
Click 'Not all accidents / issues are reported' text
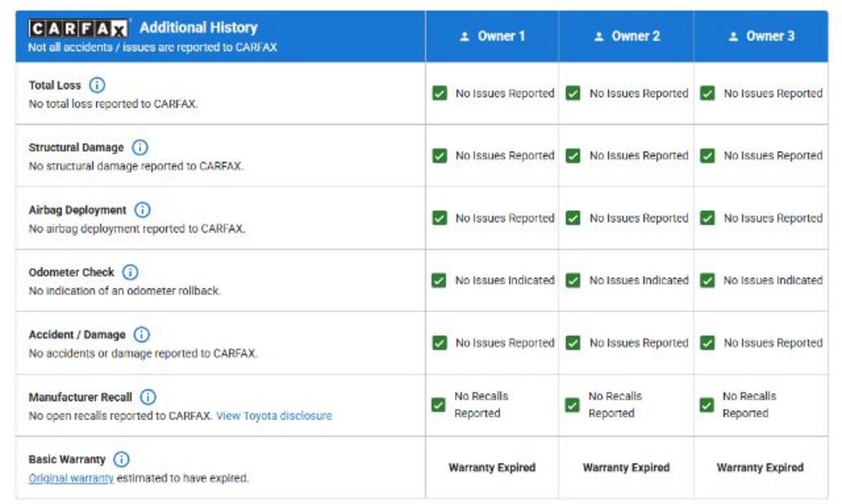[x=152, y=47]
